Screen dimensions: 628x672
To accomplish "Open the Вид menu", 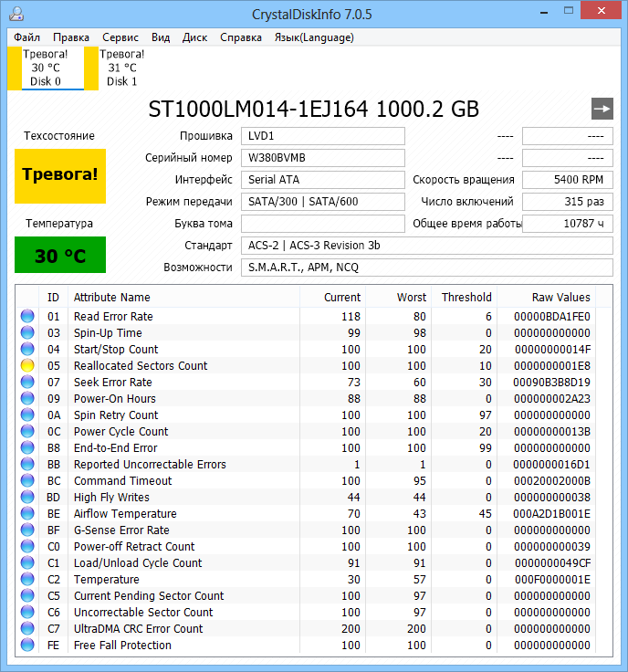I will (x=161, y=37).
